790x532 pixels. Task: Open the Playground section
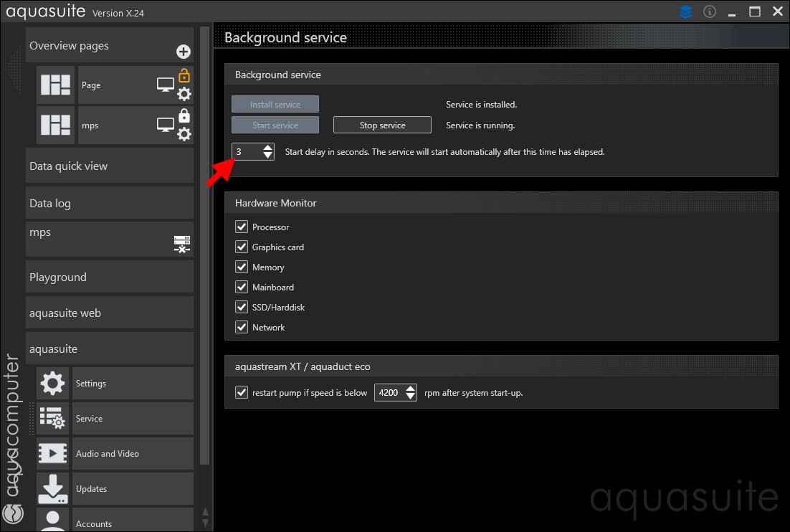pos(110,277)
